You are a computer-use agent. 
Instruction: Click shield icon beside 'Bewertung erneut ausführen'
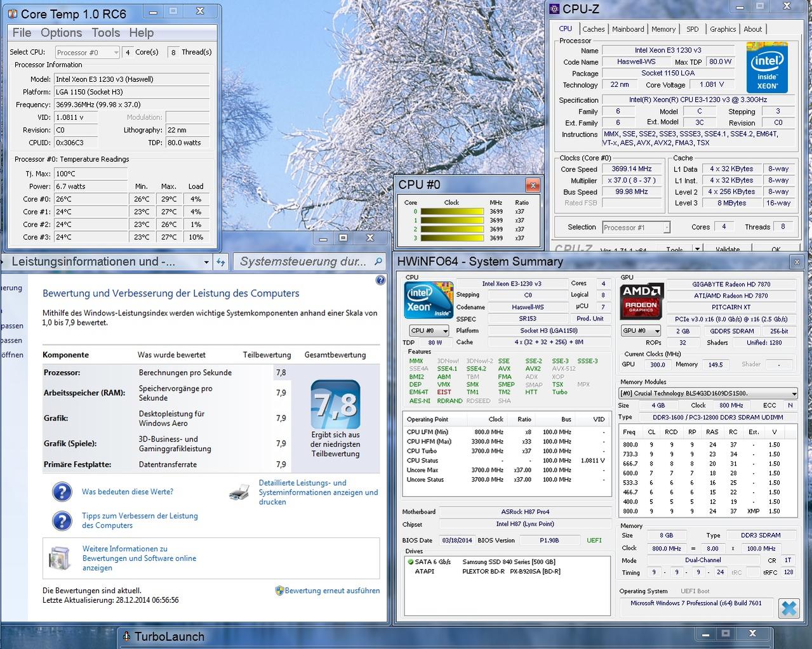279,591
